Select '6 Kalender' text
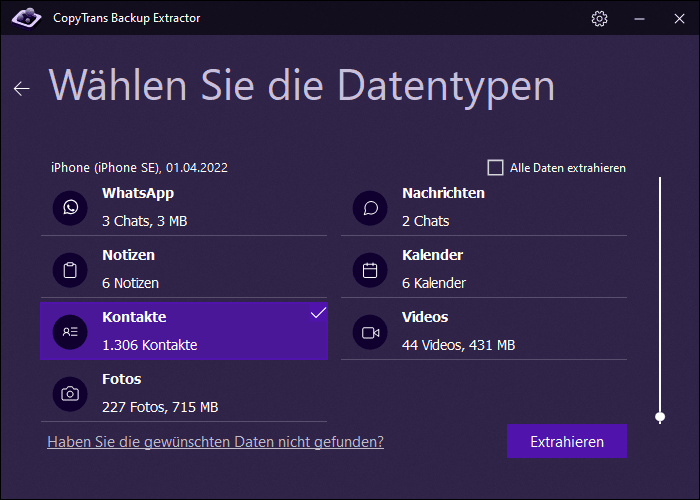 pos(433,283)
